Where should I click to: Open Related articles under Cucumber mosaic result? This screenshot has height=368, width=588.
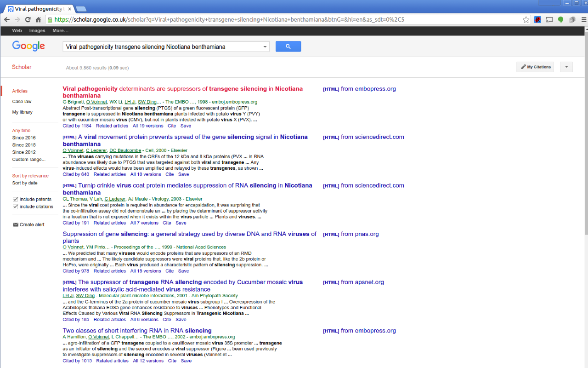pyautogui.click(x=110, y=320)
